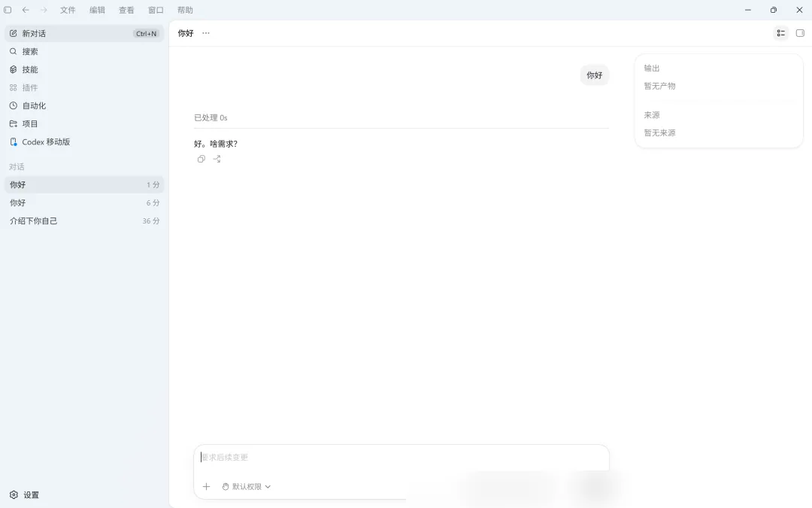This screenshot has height=508, width=812.
Task: Open the 默认权限 dropdown
Action: pyautogui.click(x=247, y=487)
